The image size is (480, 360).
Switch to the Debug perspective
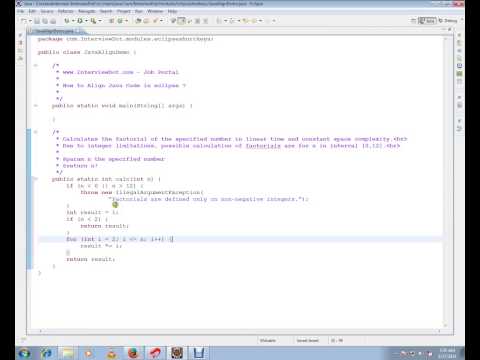point(448,21)
